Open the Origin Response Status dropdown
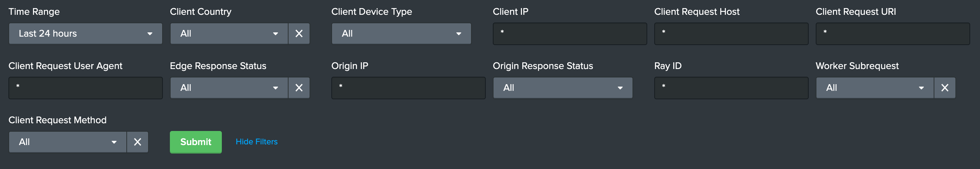 pos(562,88)
